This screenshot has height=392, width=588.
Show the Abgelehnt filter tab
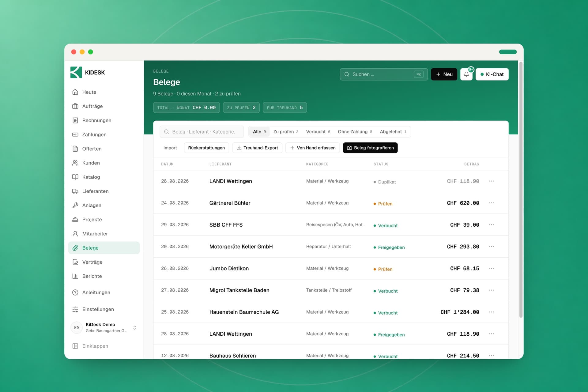(393, 132)
